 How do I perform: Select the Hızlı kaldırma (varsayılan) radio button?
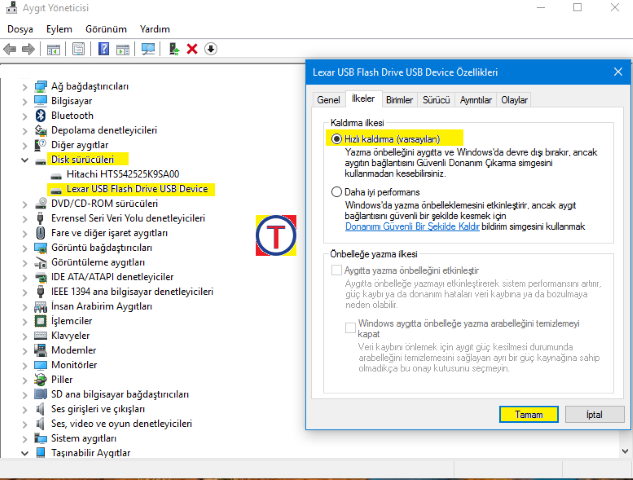point(336,139)
